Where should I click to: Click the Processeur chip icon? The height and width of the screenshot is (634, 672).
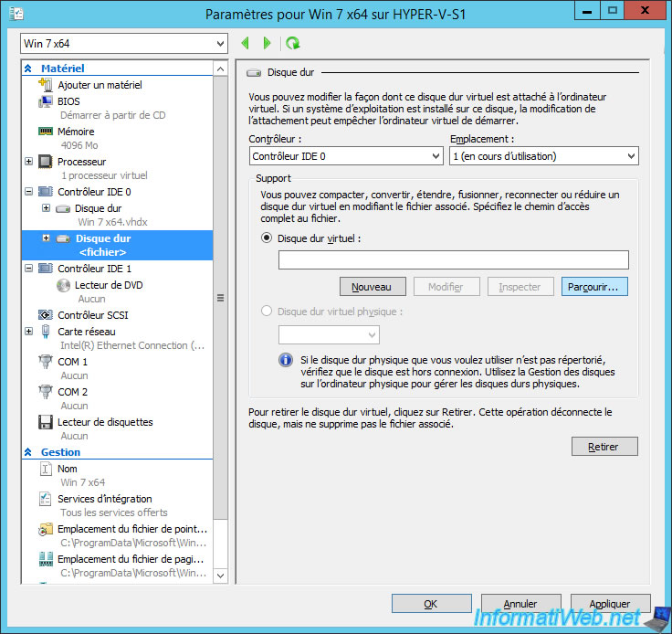point(46,162)
